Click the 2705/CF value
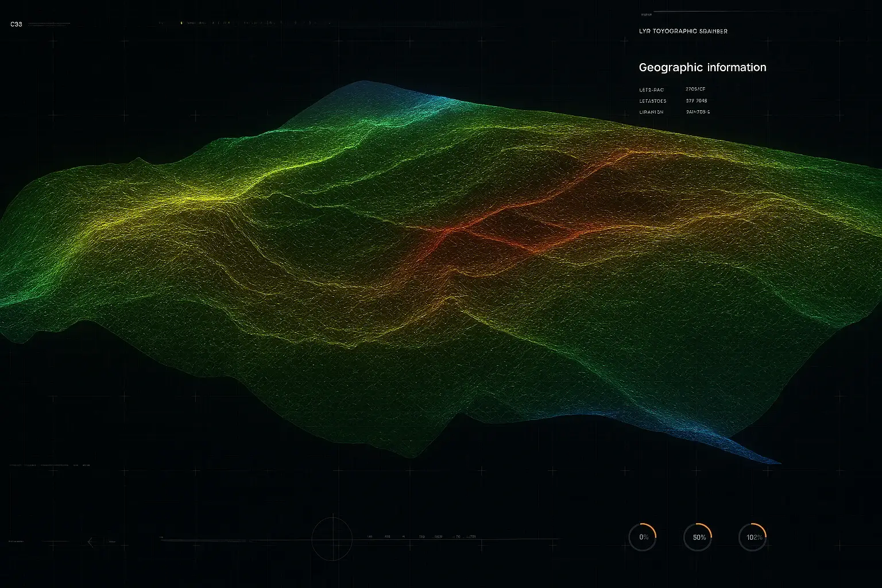 click(695, 90)
